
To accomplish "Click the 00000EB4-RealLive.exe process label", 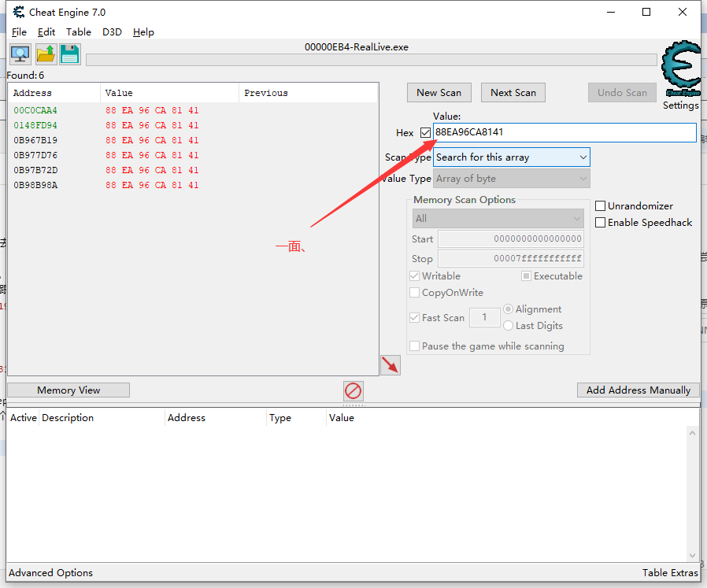I will point(356,47).
